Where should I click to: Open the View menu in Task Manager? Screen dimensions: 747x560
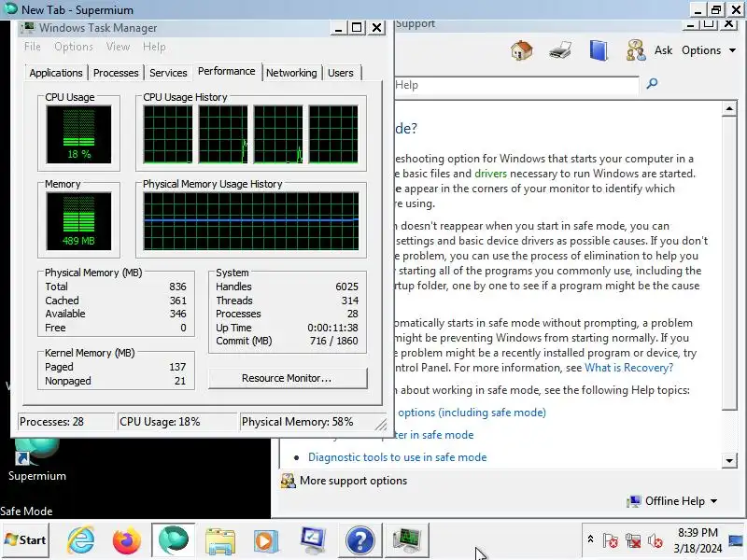pos(118,47)
